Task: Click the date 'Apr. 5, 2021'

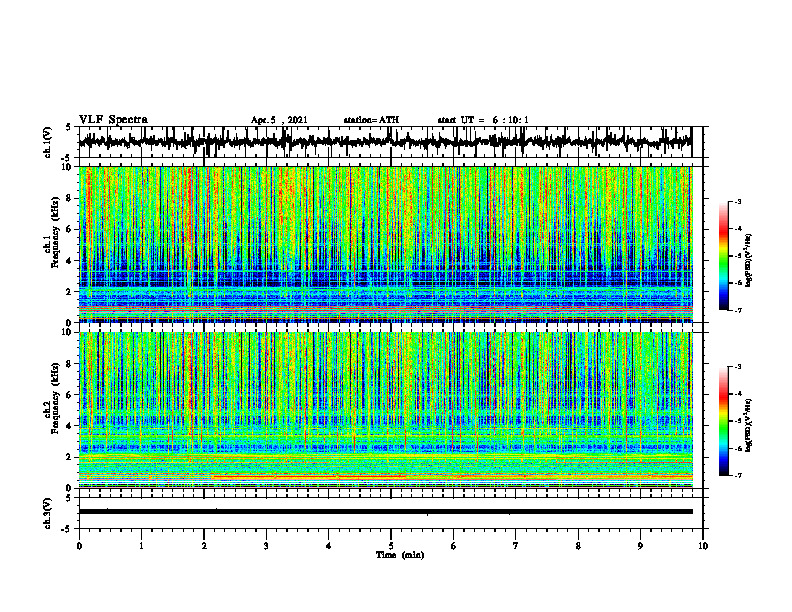Action: (x=279, y=120)
